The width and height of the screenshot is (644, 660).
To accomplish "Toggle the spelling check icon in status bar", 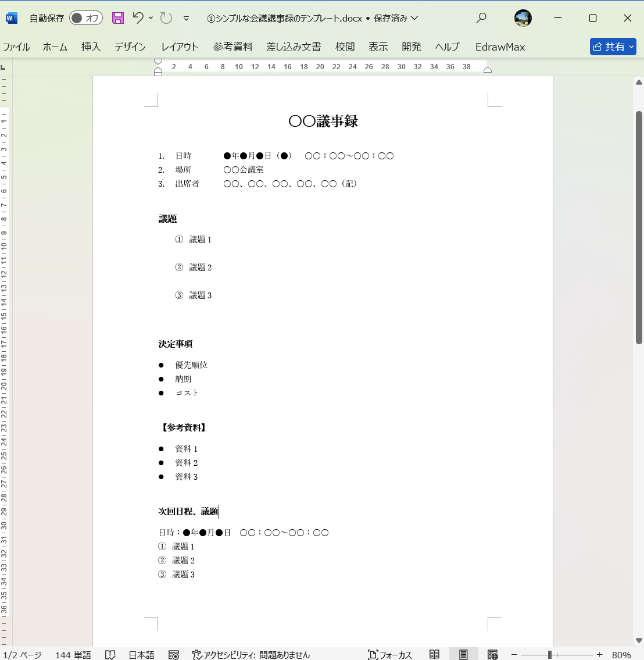I will 110,654.
